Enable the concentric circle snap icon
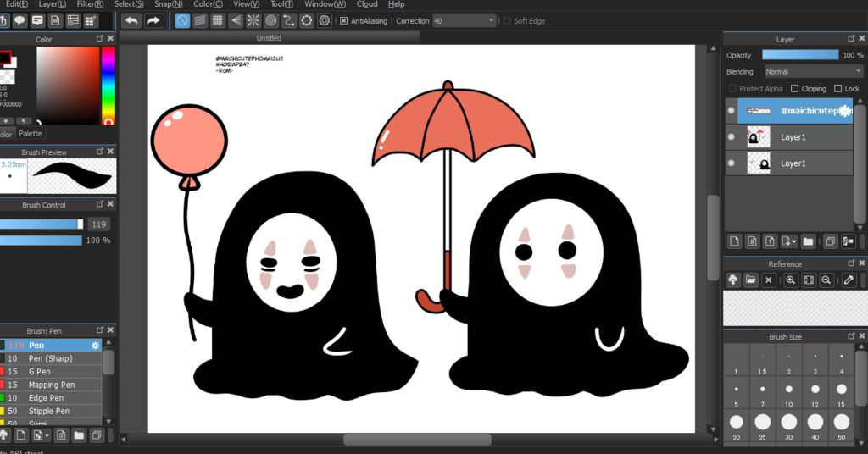 click(x=270, y=21)
